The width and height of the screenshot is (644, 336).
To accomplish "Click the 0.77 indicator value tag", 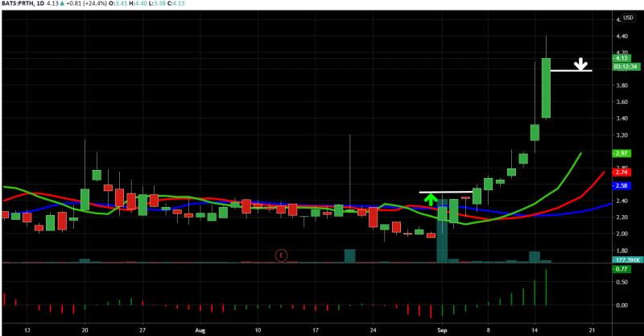I will (621, 269).
